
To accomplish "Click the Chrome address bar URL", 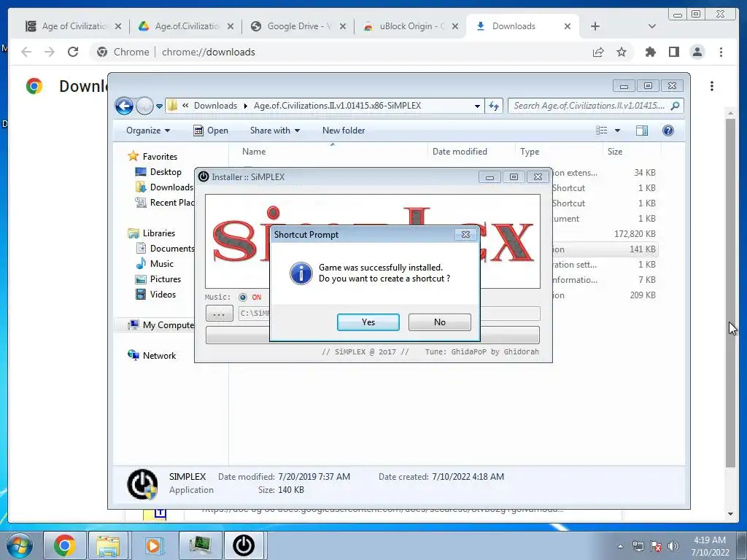I will [208, 52].
